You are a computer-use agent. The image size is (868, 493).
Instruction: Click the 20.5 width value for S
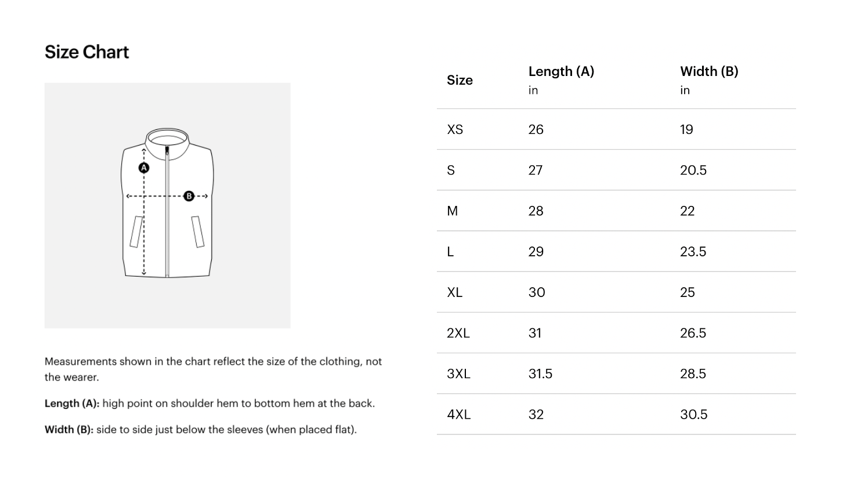pos(693,171)
